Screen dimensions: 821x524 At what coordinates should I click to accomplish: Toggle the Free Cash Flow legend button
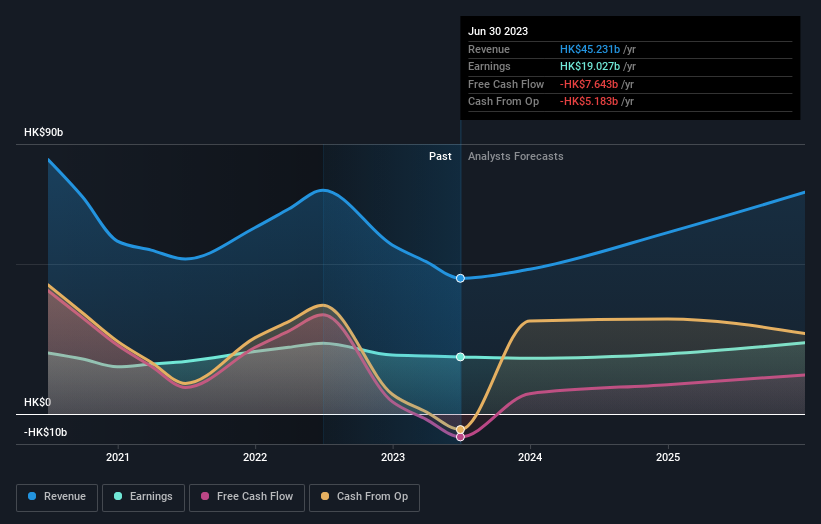247,497
